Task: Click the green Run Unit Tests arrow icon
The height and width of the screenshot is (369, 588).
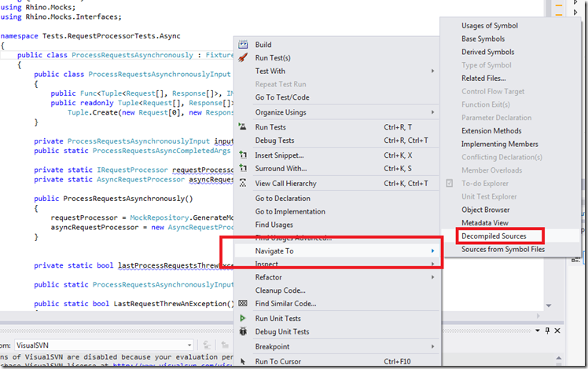Action: [x=243, y=318]
